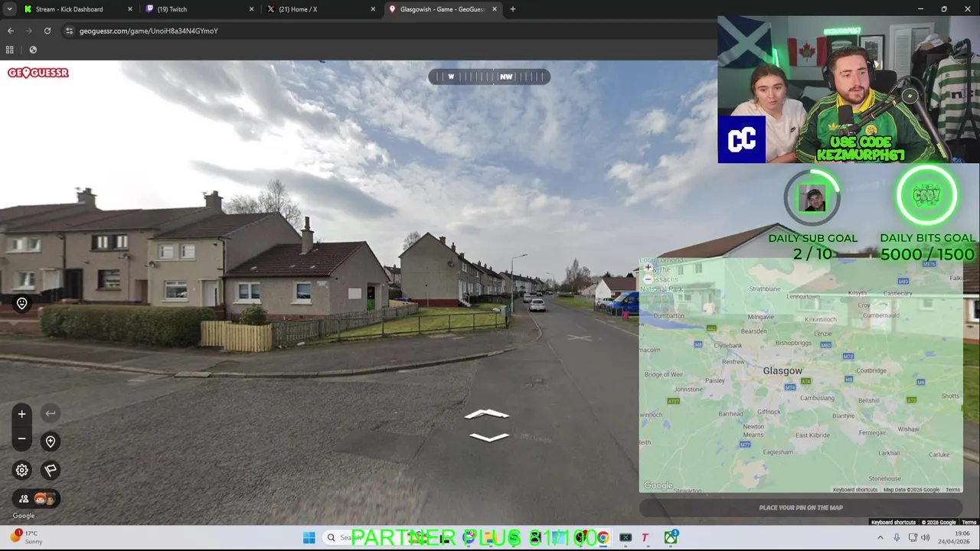Viewport: 980px width, 551px height.
Task: Click the daily bits goal green ring
Action: coord(926,196)
